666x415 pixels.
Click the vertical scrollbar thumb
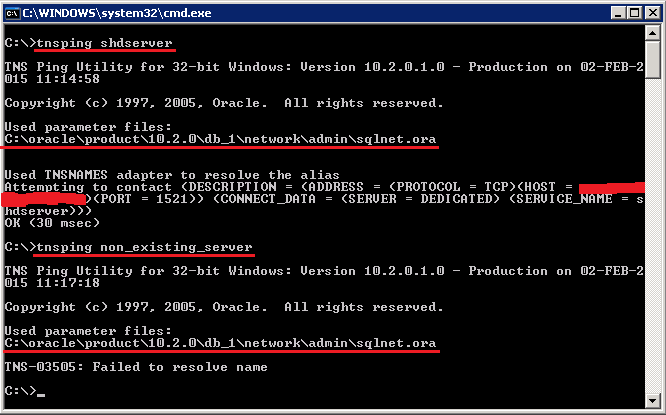click(652, 59)
